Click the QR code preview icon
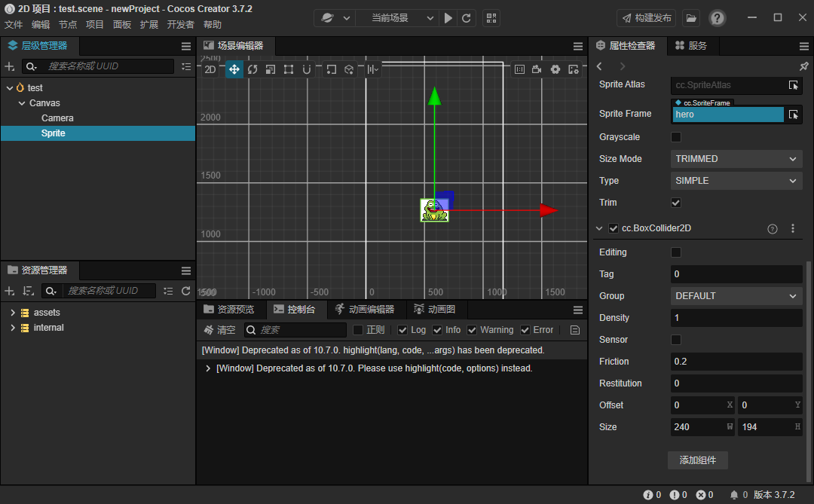This screenshot has height=504, width=814. (491, 18)
